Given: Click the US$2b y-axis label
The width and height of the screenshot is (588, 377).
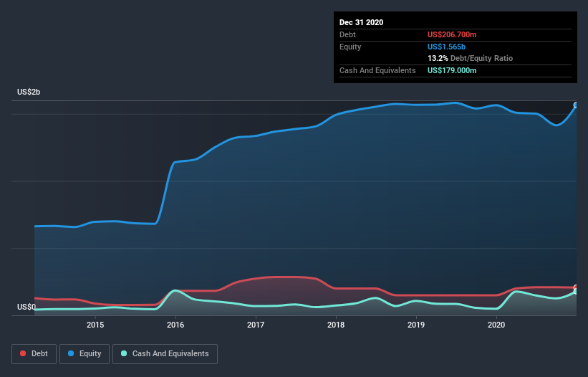Looking at the screenshot, I should [x=29, y=92].
